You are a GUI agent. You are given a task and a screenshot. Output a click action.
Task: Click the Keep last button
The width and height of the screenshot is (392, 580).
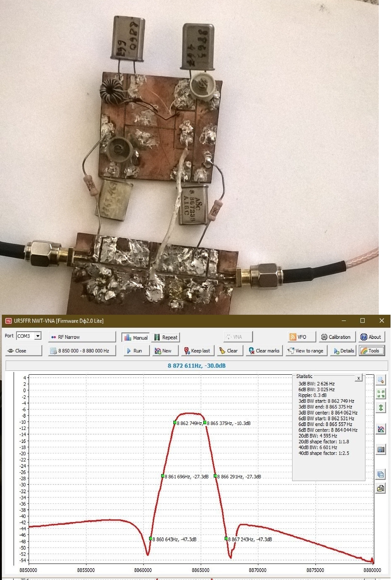click(197, 351)
